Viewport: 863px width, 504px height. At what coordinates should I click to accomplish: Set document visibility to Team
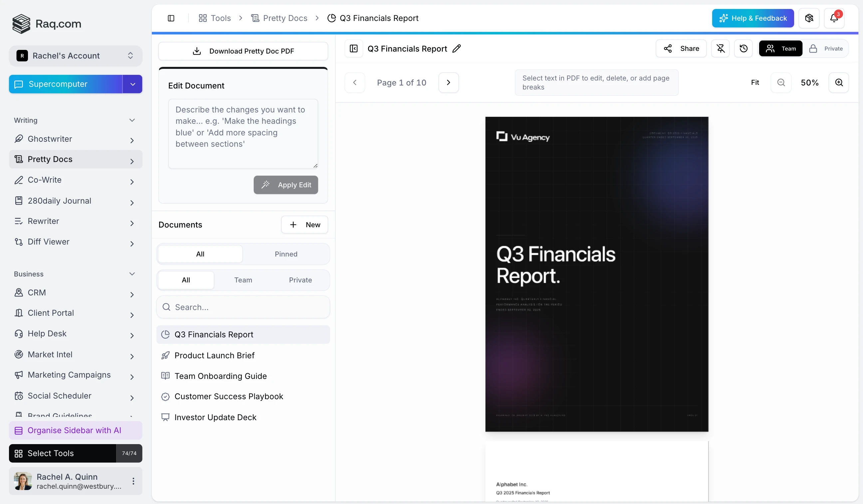coord(780,49)
